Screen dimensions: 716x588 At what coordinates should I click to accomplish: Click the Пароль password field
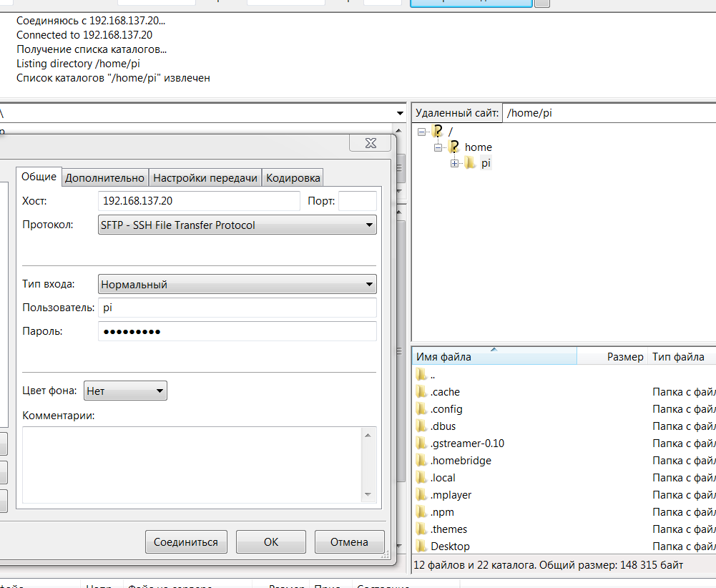click(x=237, y=331)
